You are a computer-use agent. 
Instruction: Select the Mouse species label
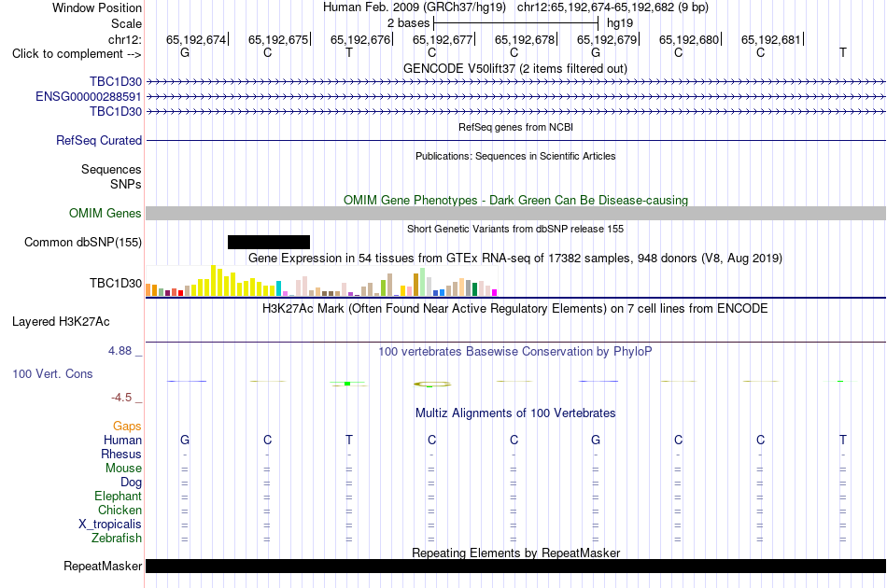[x=123, y=469]
